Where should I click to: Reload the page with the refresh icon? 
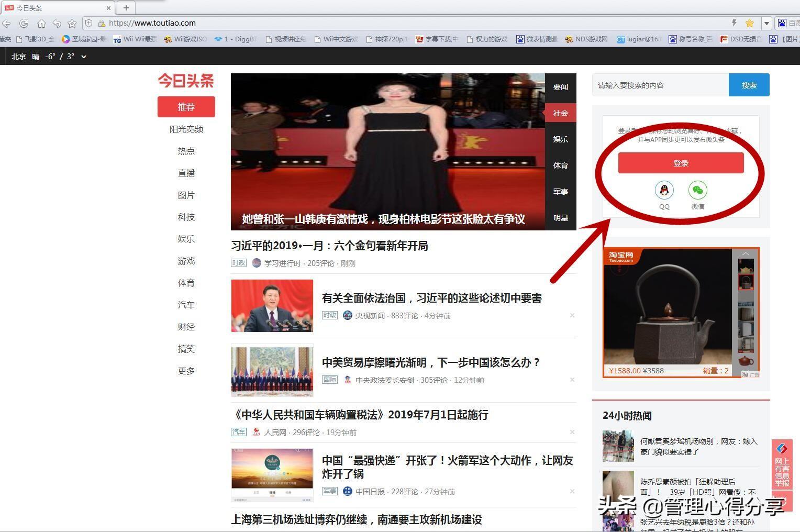tap(24, 24)
